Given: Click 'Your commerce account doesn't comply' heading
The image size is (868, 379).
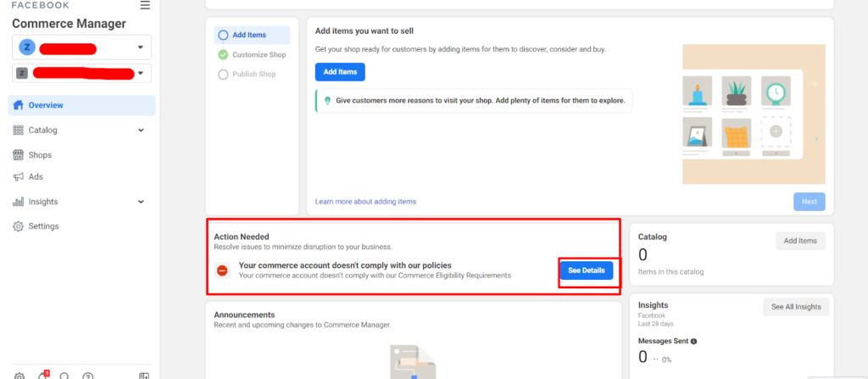Looking at the screenshot, I should pos(345,265).
